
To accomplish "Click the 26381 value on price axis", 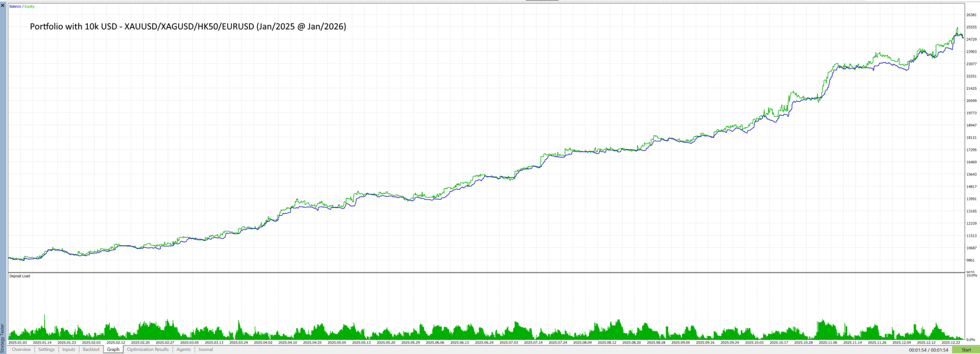I will pos(971,15).
